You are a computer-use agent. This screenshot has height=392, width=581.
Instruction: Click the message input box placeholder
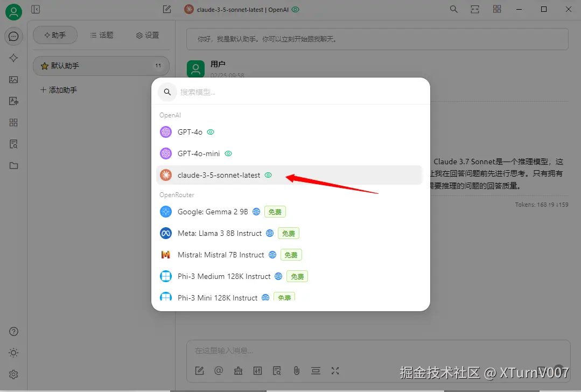(224, 351)
